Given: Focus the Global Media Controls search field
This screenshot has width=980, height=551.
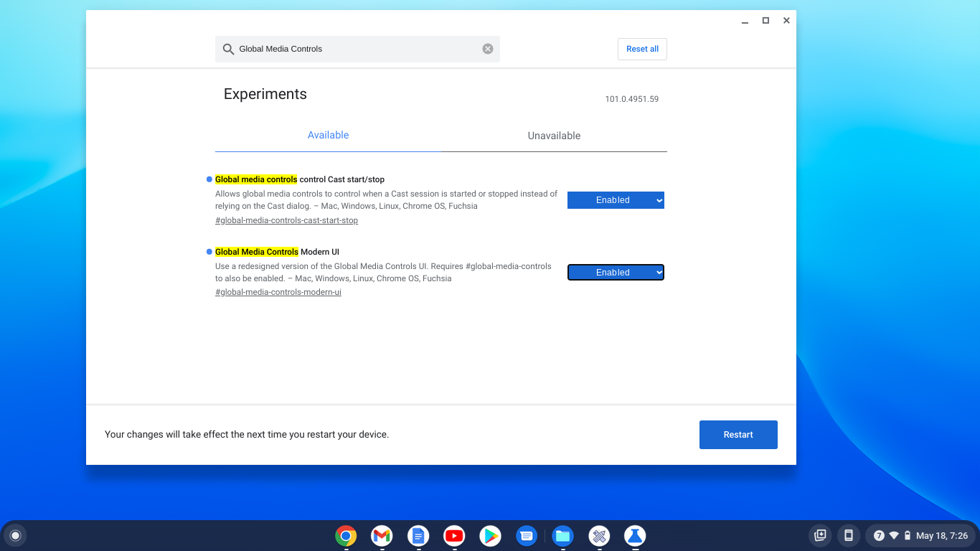Looking at the screenshot, I should tap(357, 49).
